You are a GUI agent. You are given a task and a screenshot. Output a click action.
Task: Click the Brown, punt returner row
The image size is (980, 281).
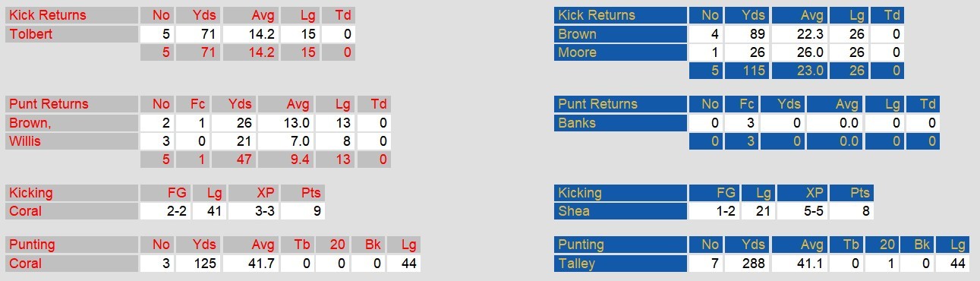pyautogui.click(x=197, y=123)
